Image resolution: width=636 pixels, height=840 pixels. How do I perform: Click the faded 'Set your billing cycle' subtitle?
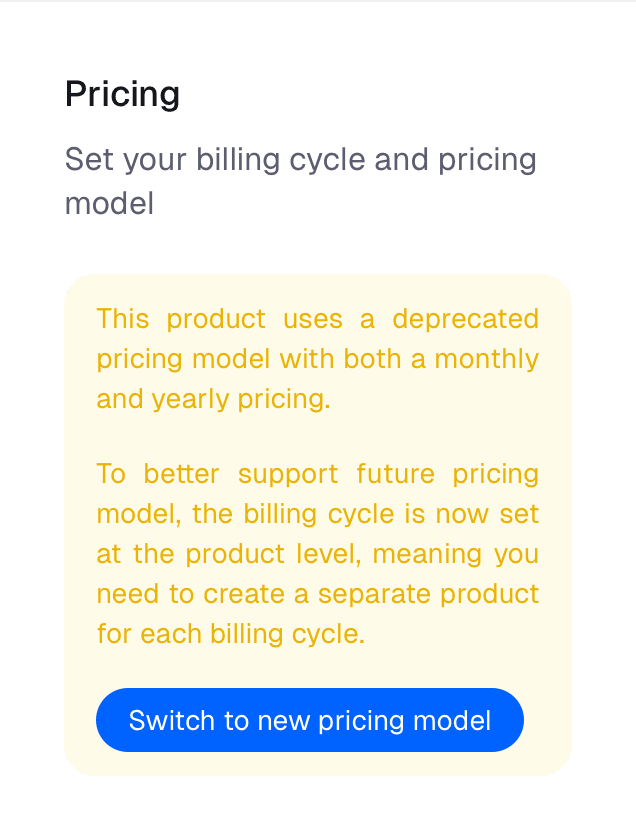pos(300,159)
